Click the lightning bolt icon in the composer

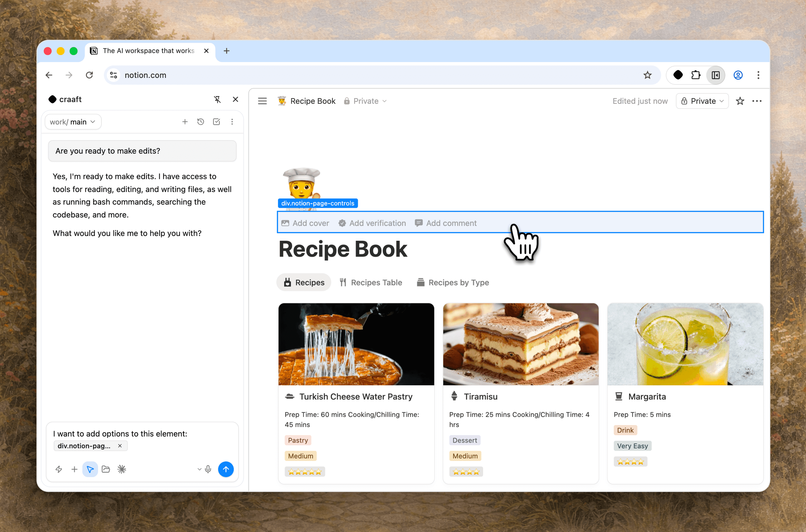click(59, 469)
